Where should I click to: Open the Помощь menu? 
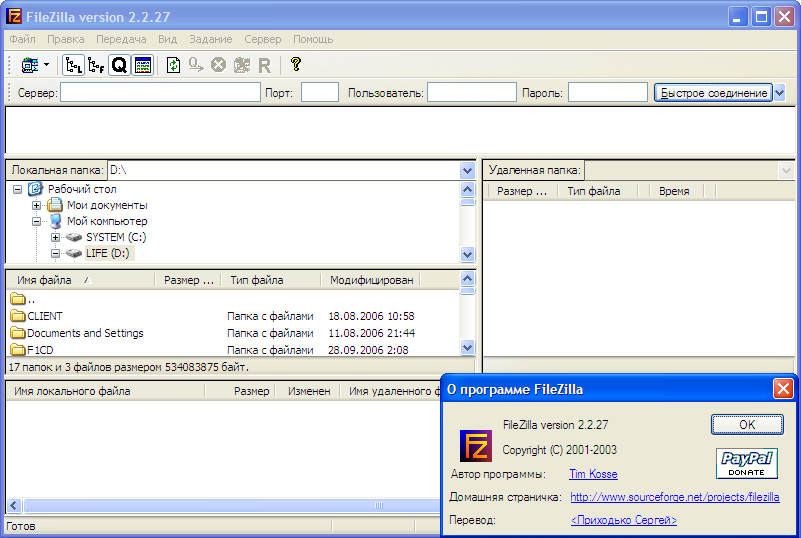tap(313, 39)
